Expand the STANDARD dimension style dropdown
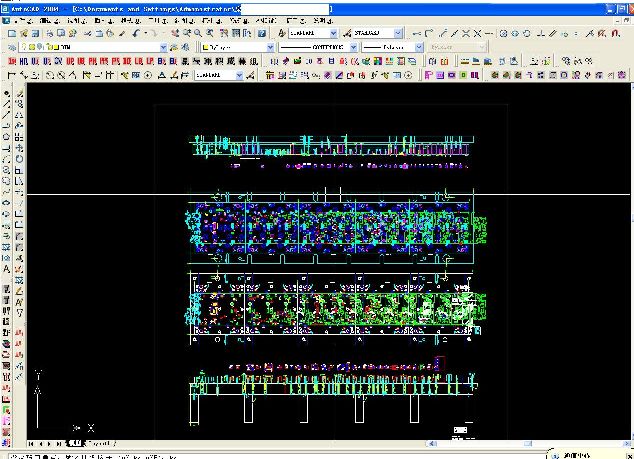The height and width of the screenshot is (459, 634). click(398, 33)
